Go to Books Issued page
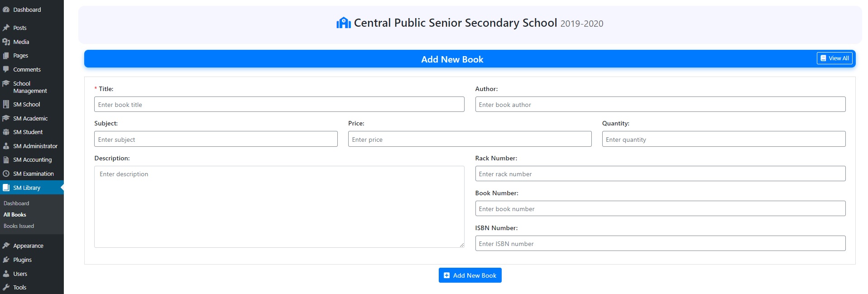The image size is (868, 294). [19, 226]
